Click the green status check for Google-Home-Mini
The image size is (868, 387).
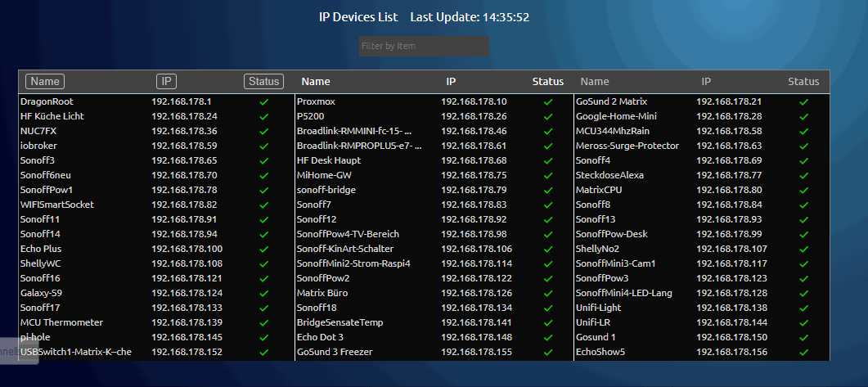click(804, 117)
